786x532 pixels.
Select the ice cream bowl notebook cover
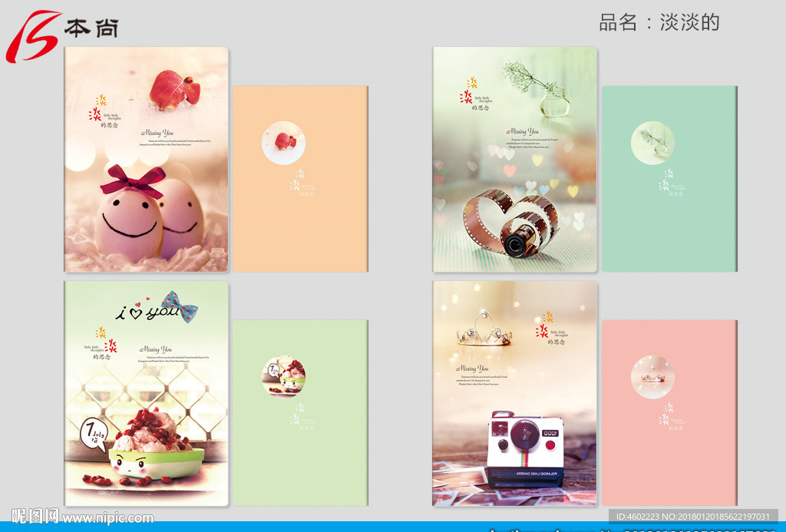coord(147,394)
